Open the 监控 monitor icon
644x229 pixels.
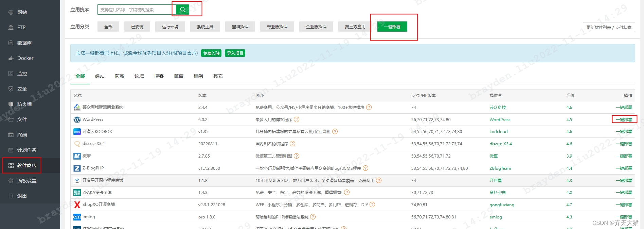click(x=11, y=73)
